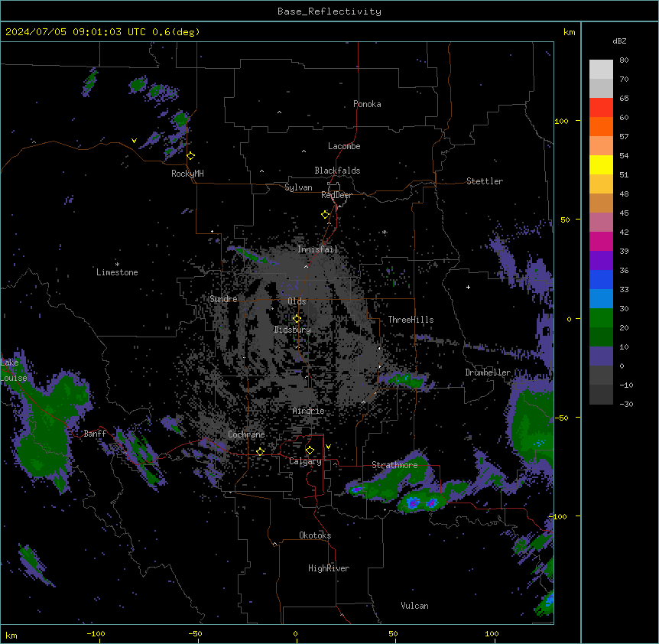Click the -100 tick on the bottom axis
The height and width of the screenshot is (644, 659).
click(x=96, y=633)
